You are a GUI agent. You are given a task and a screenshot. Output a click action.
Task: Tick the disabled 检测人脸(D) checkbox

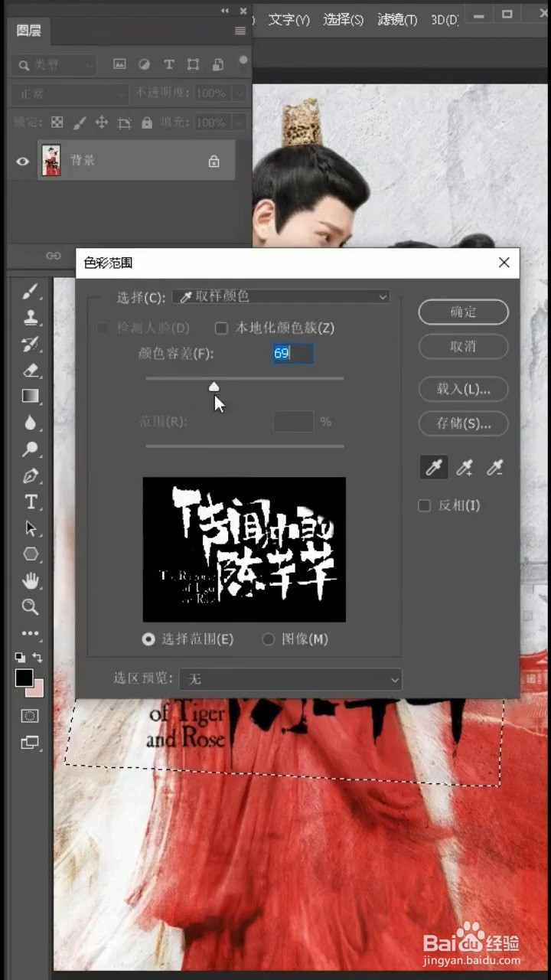102,328
